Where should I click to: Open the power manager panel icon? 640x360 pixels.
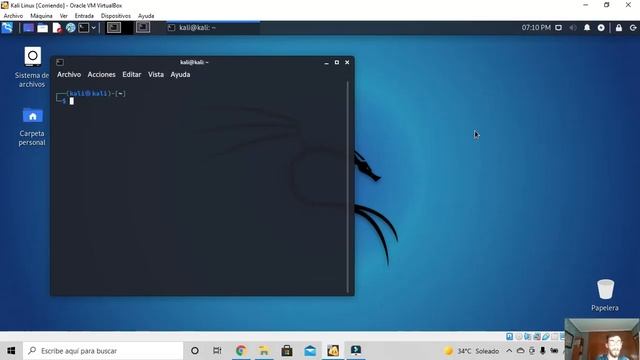click(x=601, y=28)
